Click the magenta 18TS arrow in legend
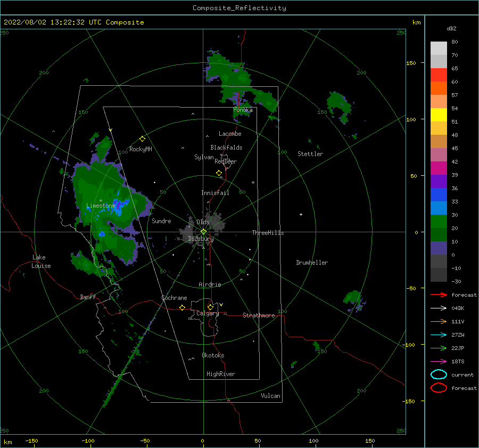The image size is (479, 448). point(439,362)
